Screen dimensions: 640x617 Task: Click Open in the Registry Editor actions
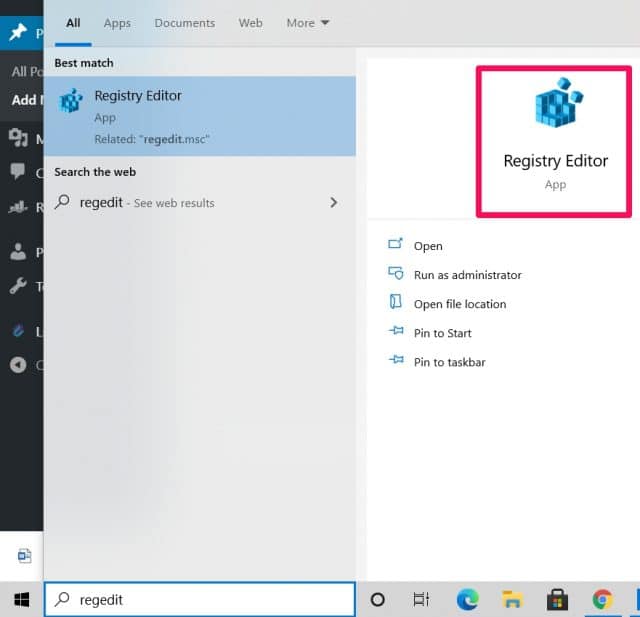click(427, 246)
